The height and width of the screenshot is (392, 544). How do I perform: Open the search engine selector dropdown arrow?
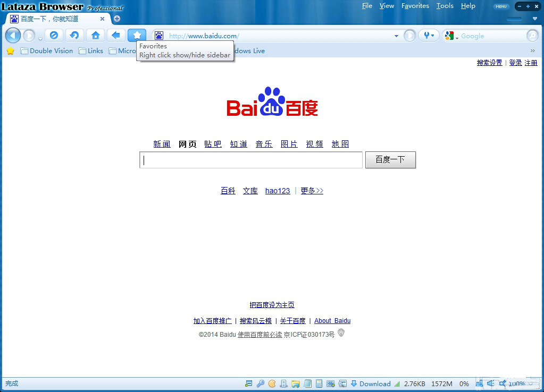coord(457,37)
